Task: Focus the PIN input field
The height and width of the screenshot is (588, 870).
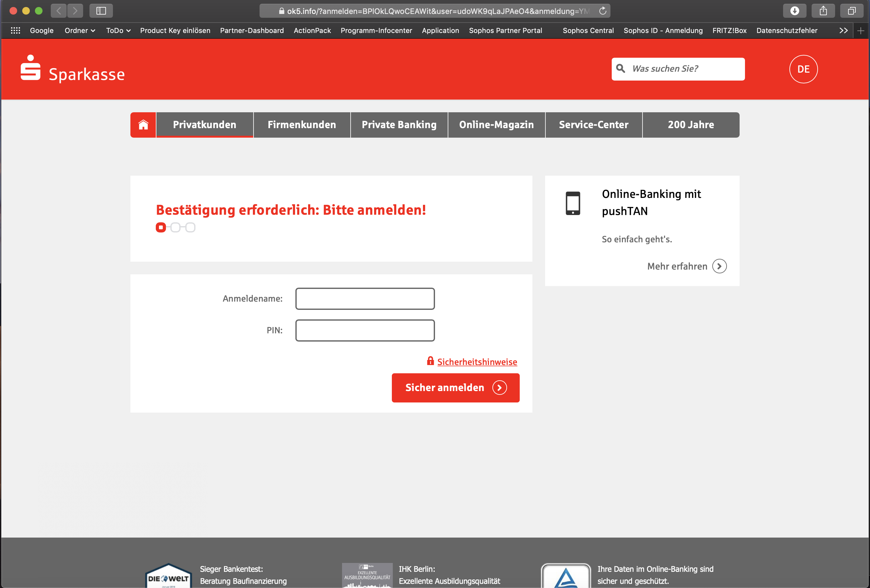Action: pyautogui.click(x=365, y=330)
